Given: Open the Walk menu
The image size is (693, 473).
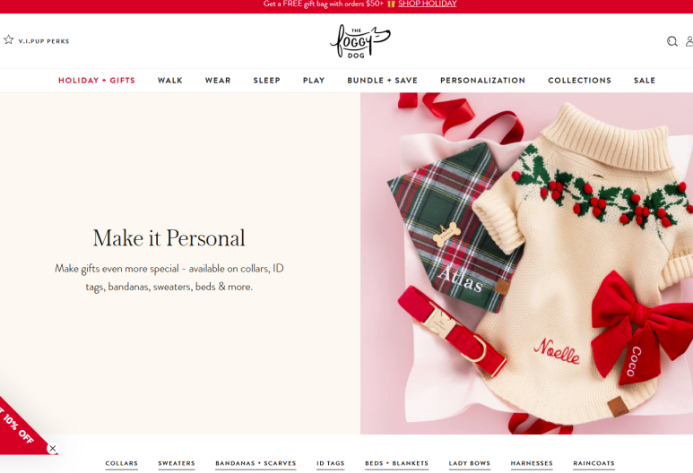Looking at the screenshot, I should click(170, 80).
